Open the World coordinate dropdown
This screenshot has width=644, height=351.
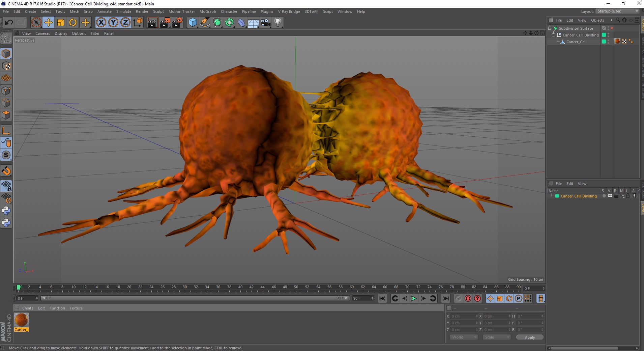click(464, 337)
